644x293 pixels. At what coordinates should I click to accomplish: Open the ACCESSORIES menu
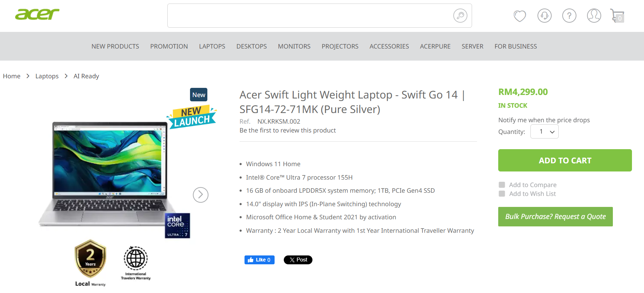[x=389, y=46]
